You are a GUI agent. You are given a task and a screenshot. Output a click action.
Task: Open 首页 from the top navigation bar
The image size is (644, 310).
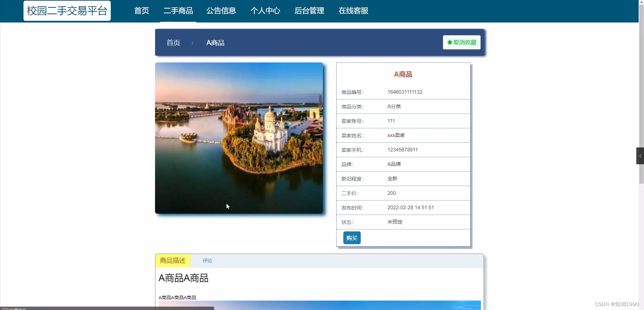click(x=141, y=11)
